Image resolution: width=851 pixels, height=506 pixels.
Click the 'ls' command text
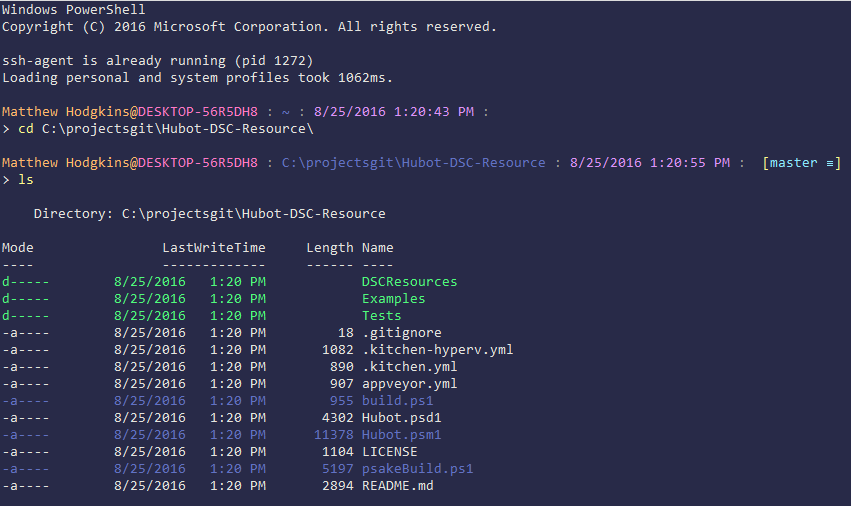[x=25, y=180]
